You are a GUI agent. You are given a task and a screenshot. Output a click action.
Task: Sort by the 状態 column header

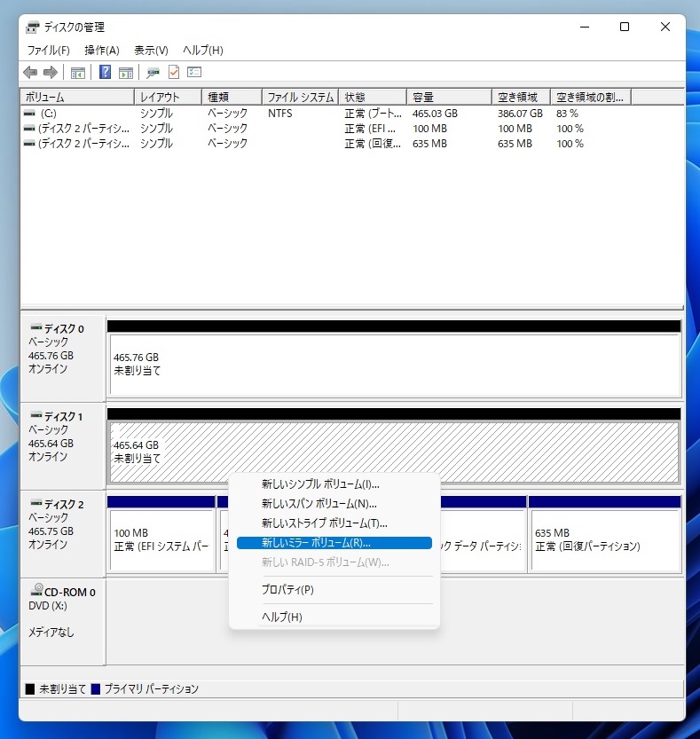(x=373, y=97)
